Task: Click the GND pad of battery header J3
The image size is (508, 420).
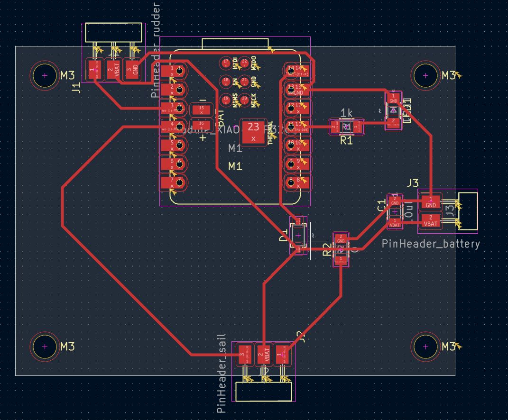Action: click(431, 202)
